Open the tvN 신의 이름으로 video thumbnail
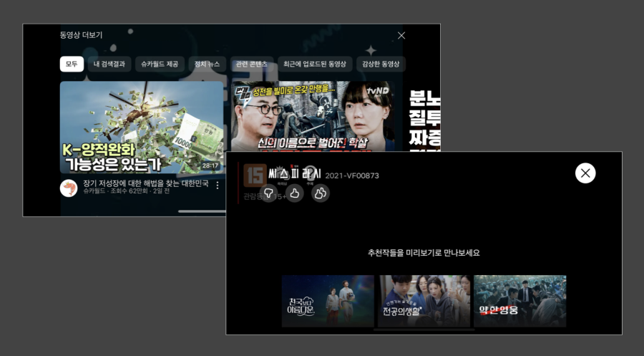 click(x=312, y=116)
